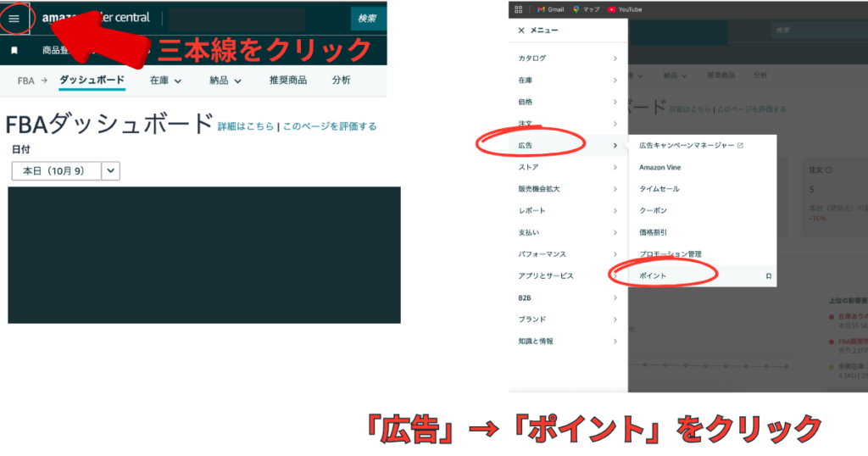
Task: Click the bookmark icon in left header
Action: [x=14, y=51]
